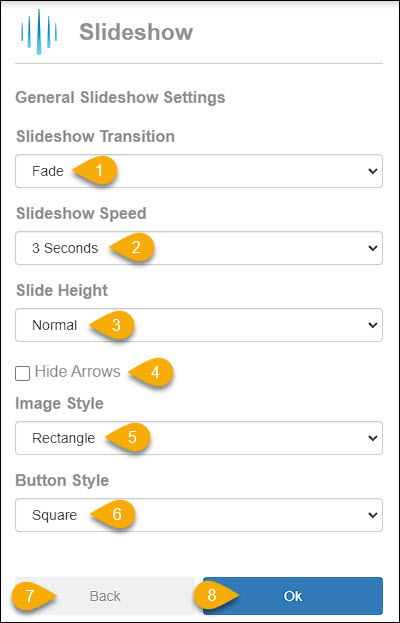Click the Back button
Viewport: 400px width, 623px height.
[104, 596]
